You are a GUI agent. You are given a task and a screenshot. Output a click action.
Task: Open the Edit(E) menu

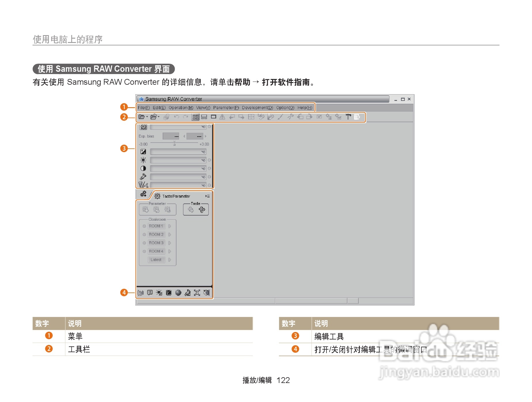tap(159, 108)
